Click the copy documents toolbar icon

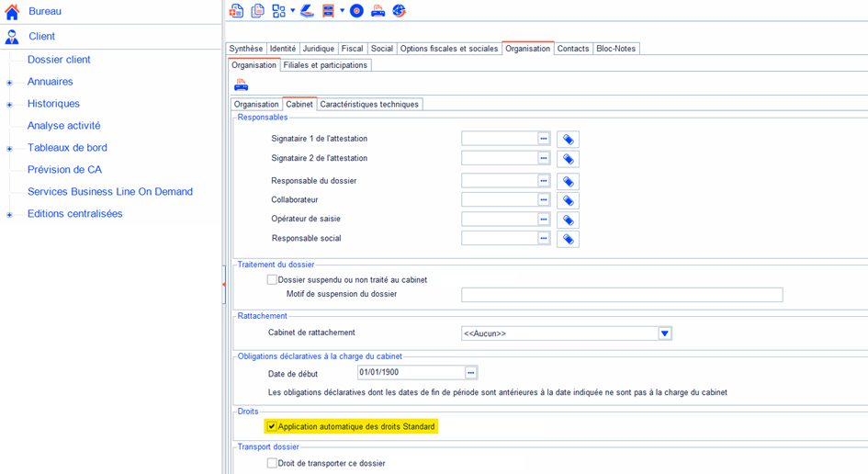[x=258, y=11]
